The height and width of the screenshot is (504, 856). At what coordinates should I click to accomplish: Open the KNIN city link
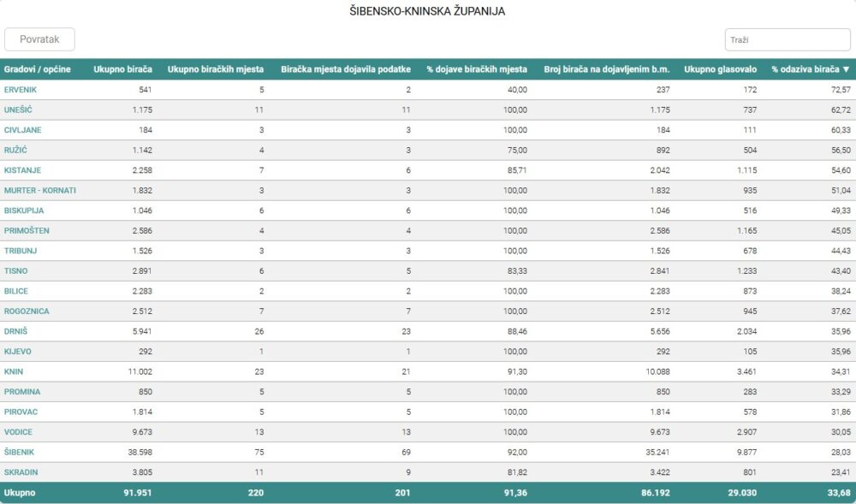click(14, 371)
